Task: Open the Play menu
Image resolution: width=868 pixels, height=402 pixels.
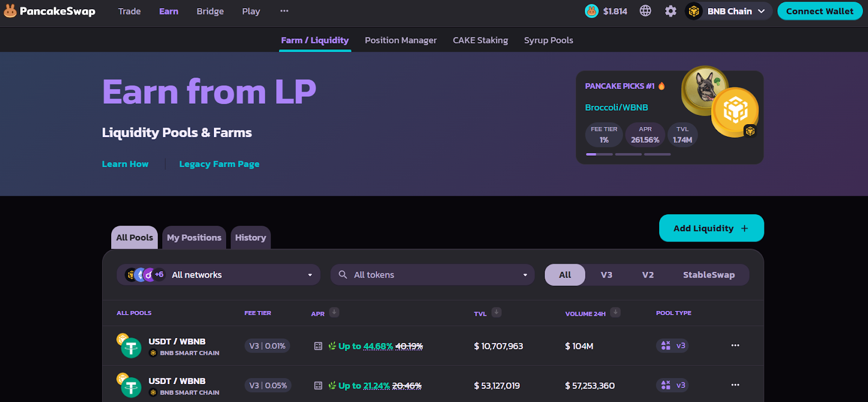Action: point(251,11)
